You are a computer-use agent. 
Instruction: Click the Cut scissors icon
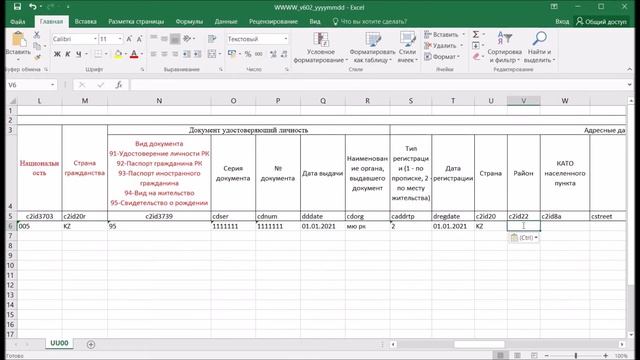pyautogui.click(x=37, y=35)
